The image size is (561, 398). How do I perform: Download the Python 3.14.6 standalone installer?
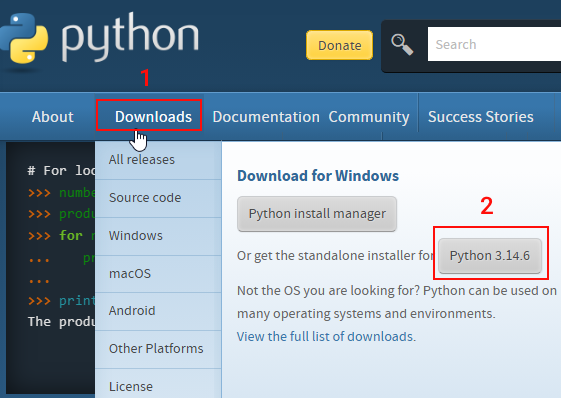(490, 256)
